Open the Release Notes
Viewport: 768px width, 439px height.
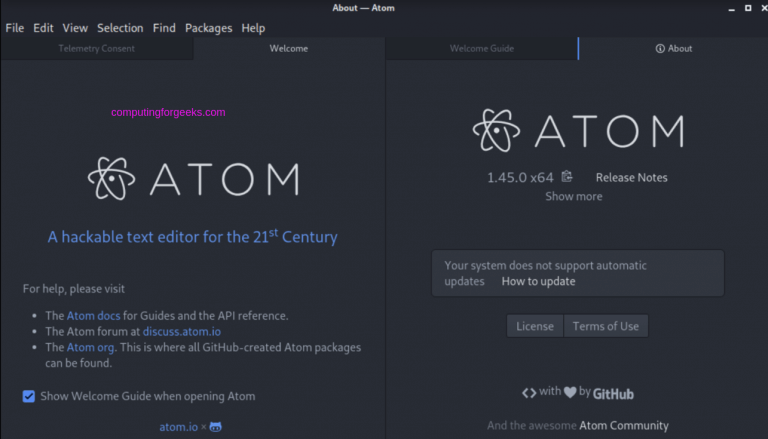[x=631, y=177]
